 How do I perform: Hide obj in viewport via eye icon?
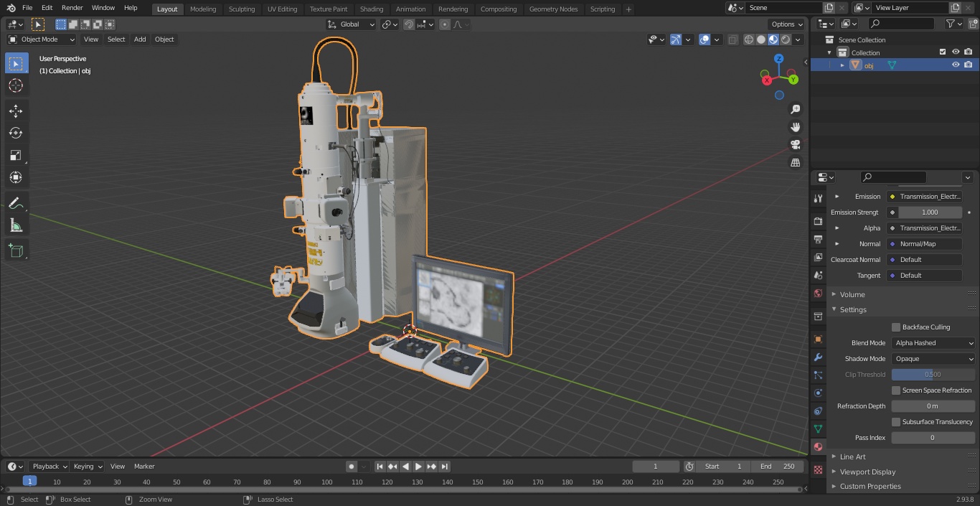955,65
